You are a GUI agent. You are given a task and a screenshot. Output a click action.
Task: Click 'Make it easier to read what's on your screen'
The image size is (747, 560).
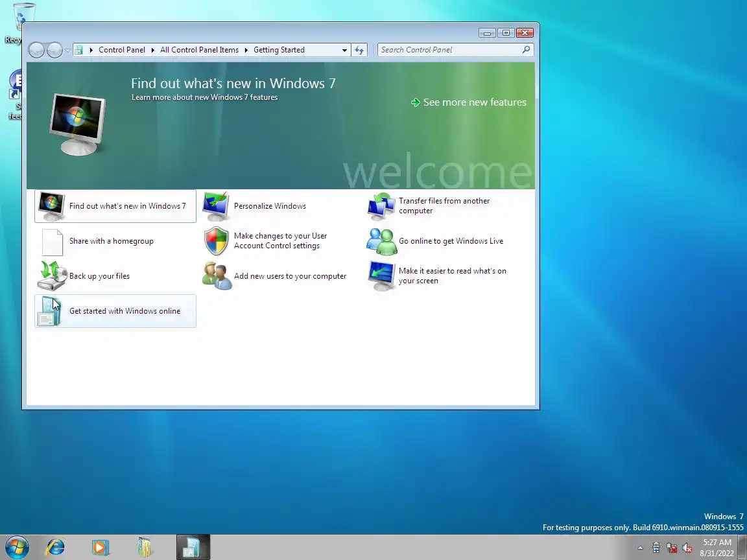click(x=452, y=275)
